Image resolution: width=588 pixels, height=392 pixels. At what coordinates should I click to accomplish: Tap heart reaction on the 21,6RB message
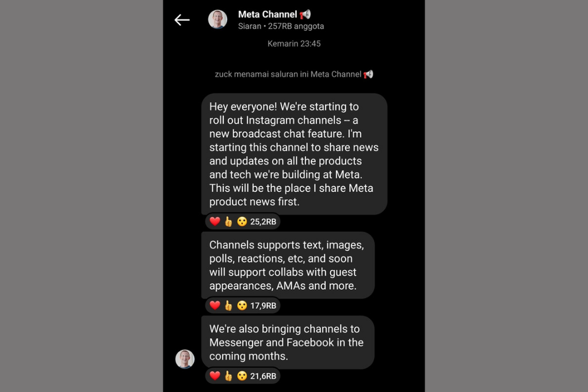(215, 376)
